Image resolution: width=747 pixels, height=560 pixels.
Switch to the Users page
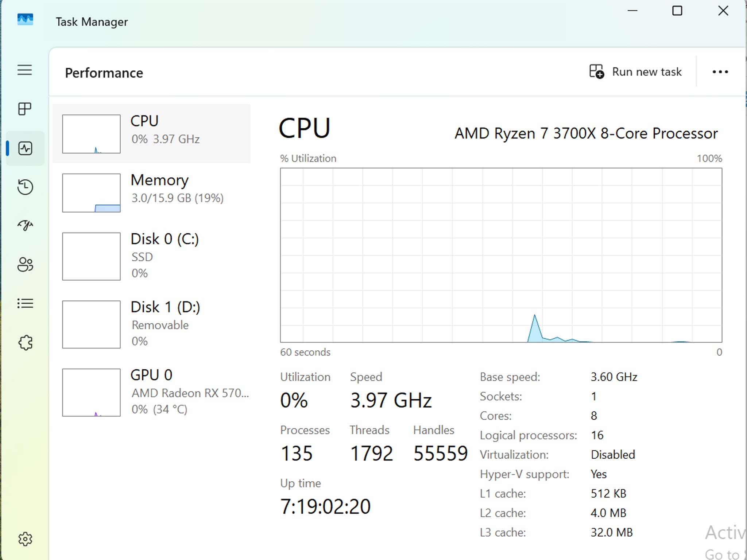[x=25, y=264]
